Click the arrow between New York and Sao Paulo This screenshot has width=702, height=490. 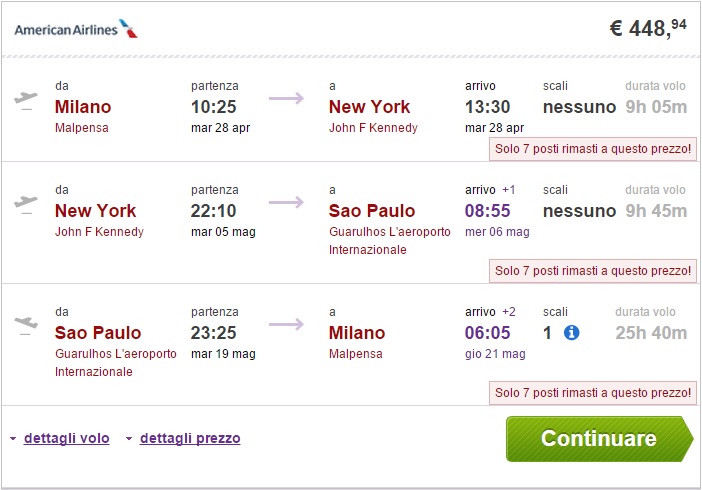point(286,202)
